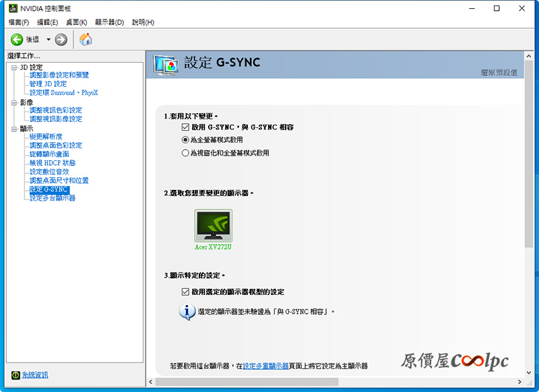Select 為全螢幕模式啟用 radio button

(x=185, y=140)
